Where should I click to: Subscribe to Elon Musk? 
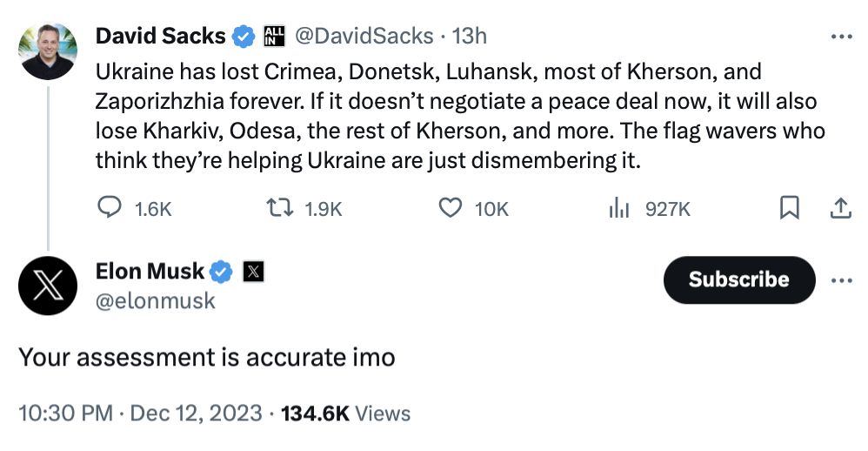[x=738, y=279]
